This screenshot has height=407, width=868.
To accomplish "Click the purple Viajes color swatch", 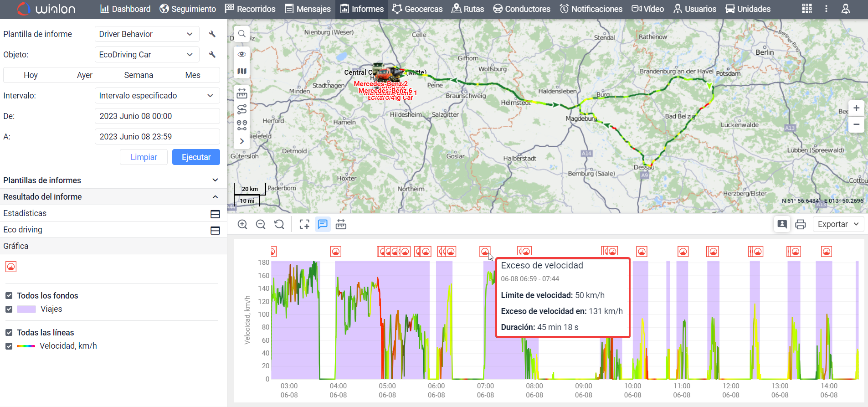I will [x=26, y=309].
